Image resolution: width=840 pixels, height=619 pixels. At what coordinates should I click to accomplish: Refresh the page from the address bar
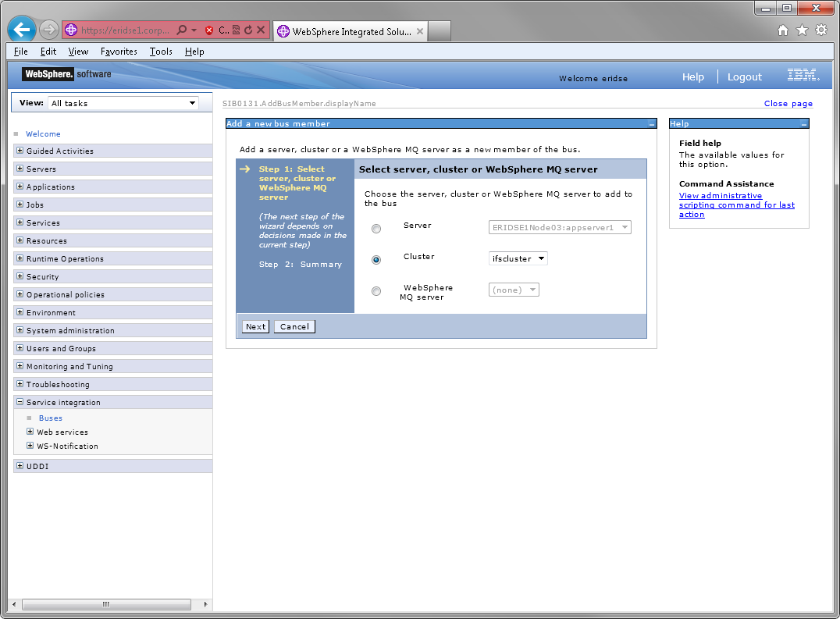pyautogui.click(x=248, y=30)
